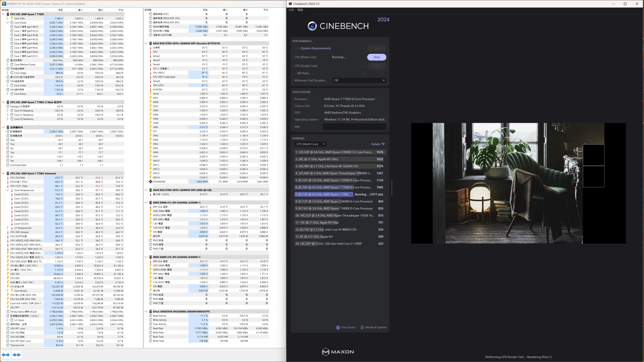Expand the Core Effective Clocks node

(x=7, y=65)
